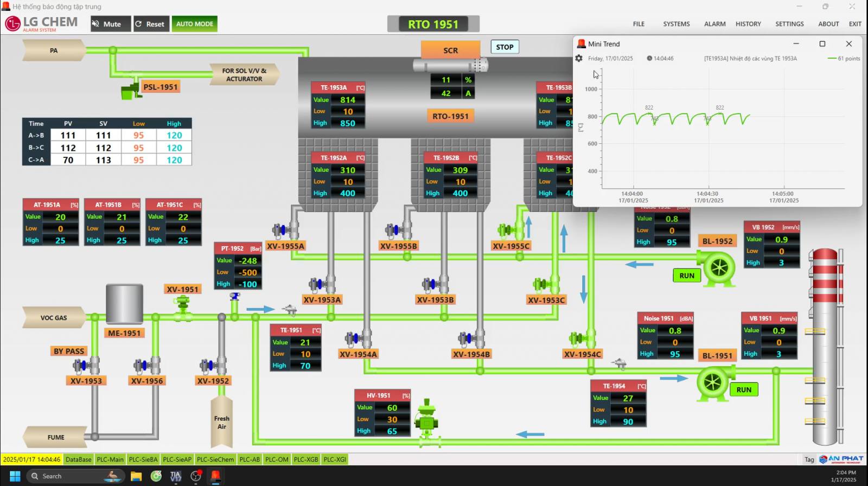Open the ALARM menu

(x=714, y=24)
